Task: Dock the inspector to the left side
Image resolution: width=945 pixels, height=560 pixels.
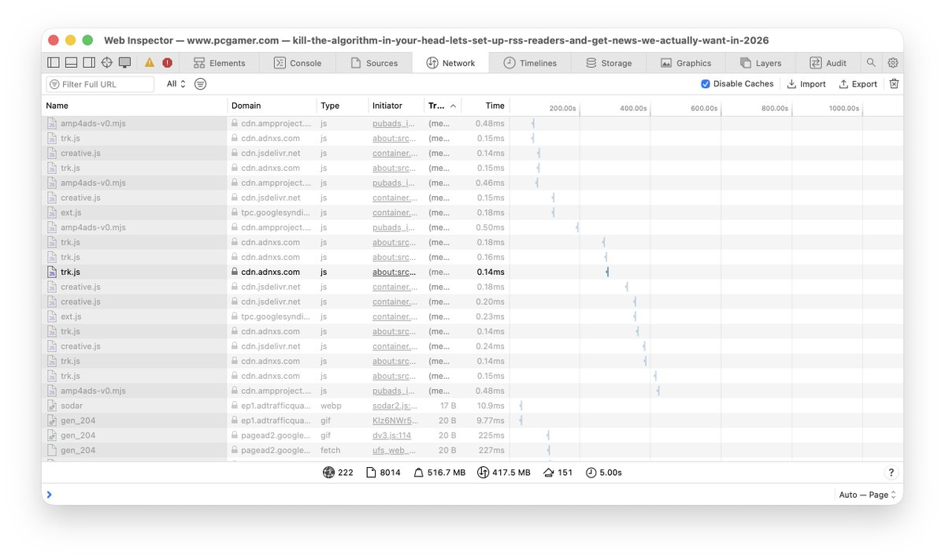Action: 54,63
